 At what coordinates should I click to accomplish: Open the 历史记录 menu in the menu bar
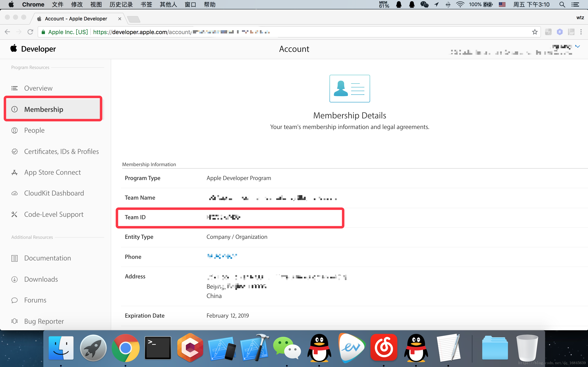point(121,5)
